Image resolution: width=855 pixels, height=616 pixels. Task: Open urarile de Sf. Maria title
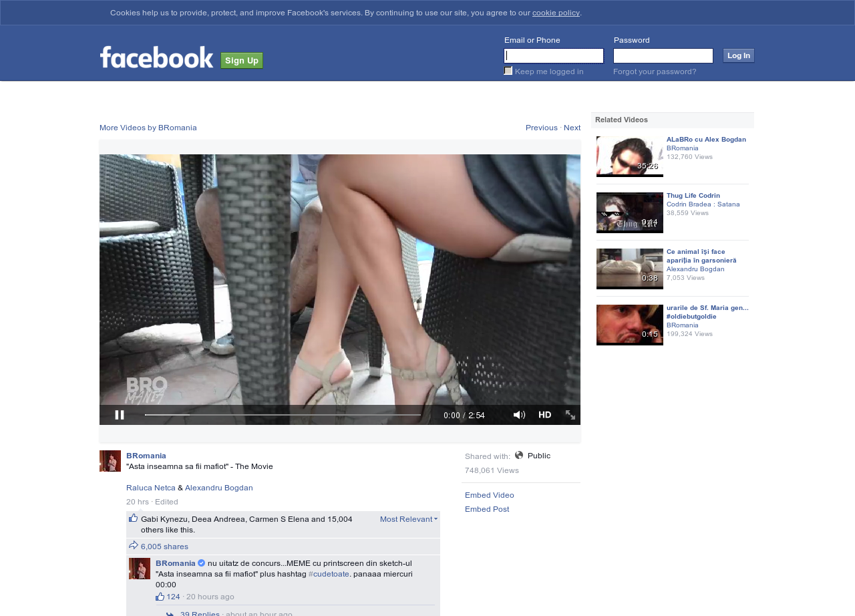(x=707, y=312)
